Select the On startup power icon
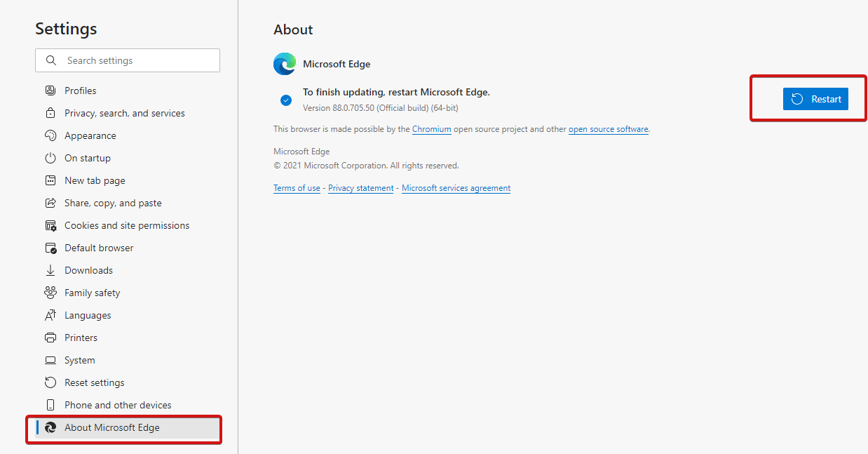The width and height of the screenshot is (868, 454). click(50, 157)
